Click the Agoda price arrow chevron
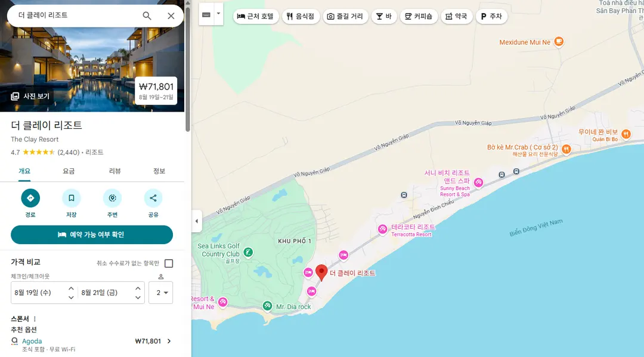This screenshot has height=357, width=644. (169, 341)
